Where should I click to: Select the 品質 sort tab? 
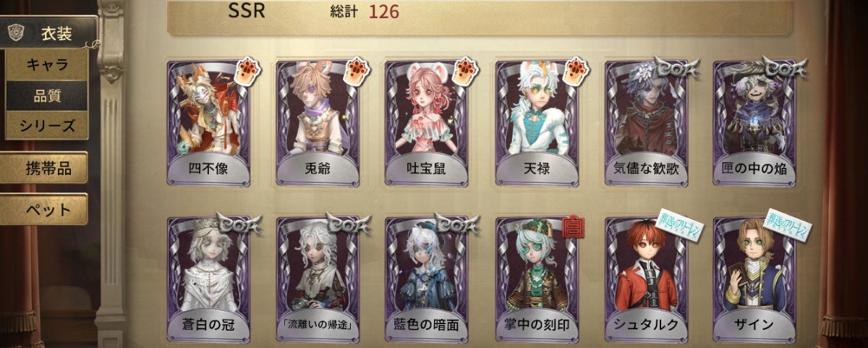tap(47, 95)
